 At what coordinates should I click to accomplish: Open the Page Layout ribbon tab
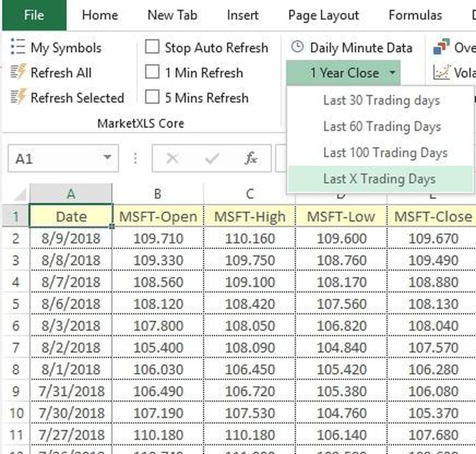(x=324, y=16)
